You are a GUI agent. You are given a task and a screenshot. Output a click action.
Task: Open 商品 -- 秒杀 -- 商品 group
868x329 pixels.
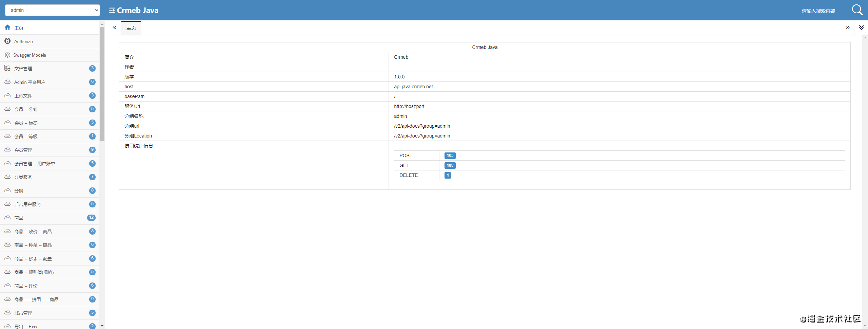(50, 245)
